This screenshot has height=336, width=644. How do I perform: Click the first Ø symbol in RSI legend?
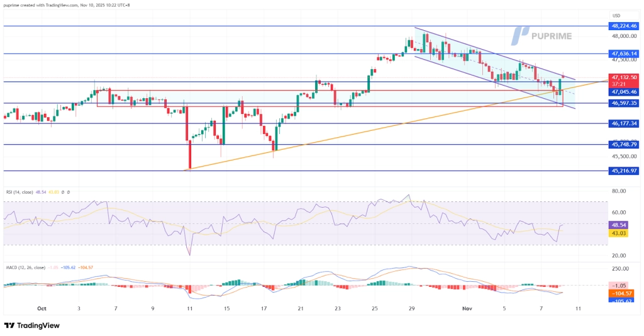pyautogui.click(x=63, y=192)
